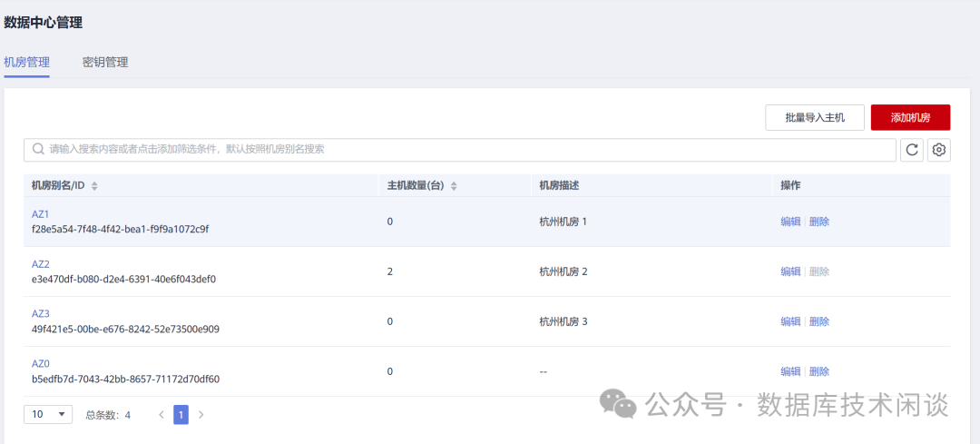Viewport: 980px width, 444px height.
Task: Click 编辑 for AZ2 row
Action: pyautogui.click(x=790, y=271)
